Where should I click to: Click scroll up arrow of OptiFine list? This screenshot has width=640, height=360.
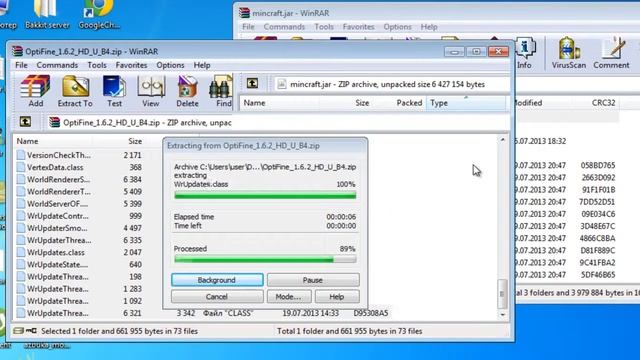[x=502, y=140]
